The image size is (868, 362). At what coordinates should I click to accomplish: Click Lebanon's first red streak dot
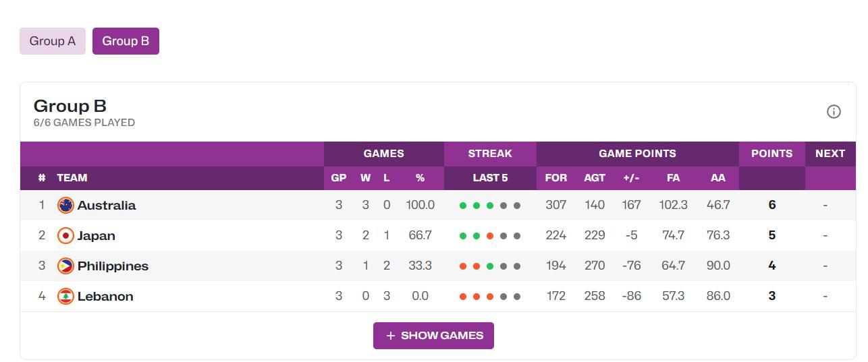pyautogui.click(x=463, y=297)
